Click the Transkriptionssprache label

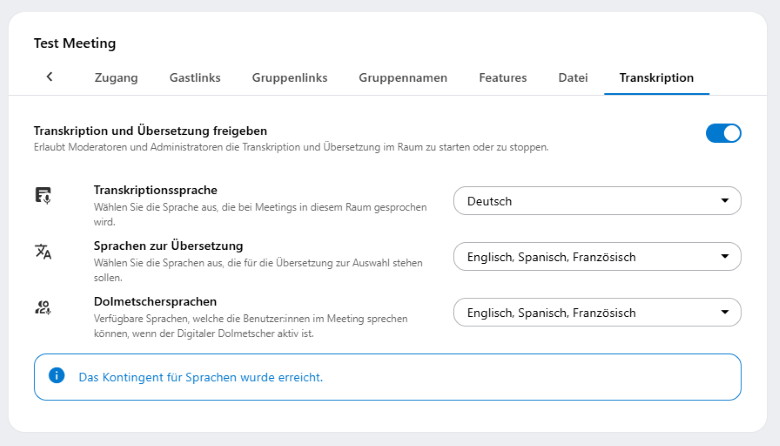tap(156, 190)
